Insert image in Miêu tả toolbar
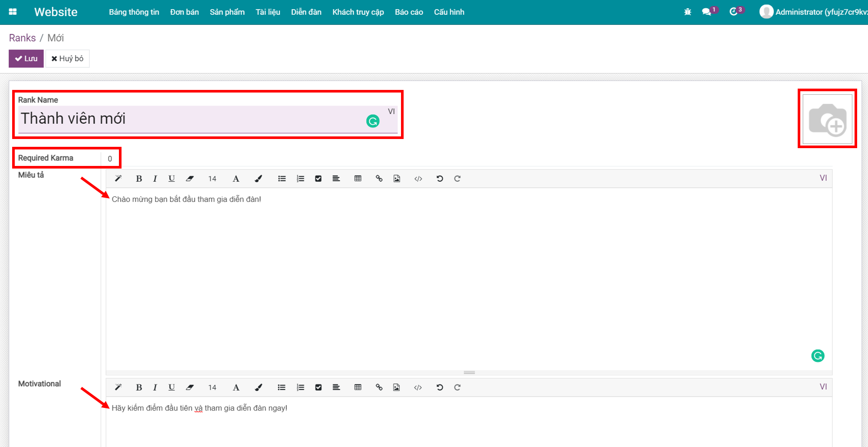The image size is (868, 447). [x=397, y=179]
